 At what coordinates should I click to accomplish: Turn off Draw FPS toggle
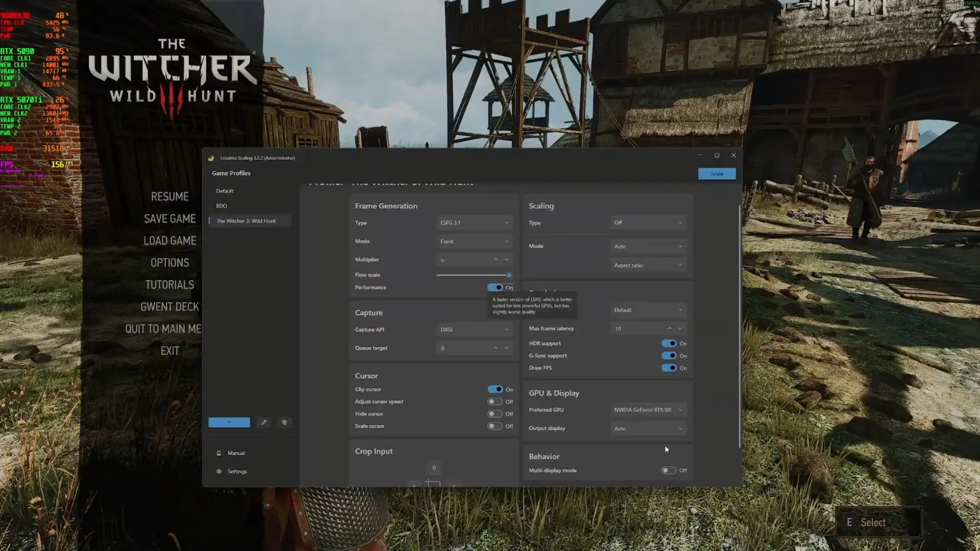[669, 368]
